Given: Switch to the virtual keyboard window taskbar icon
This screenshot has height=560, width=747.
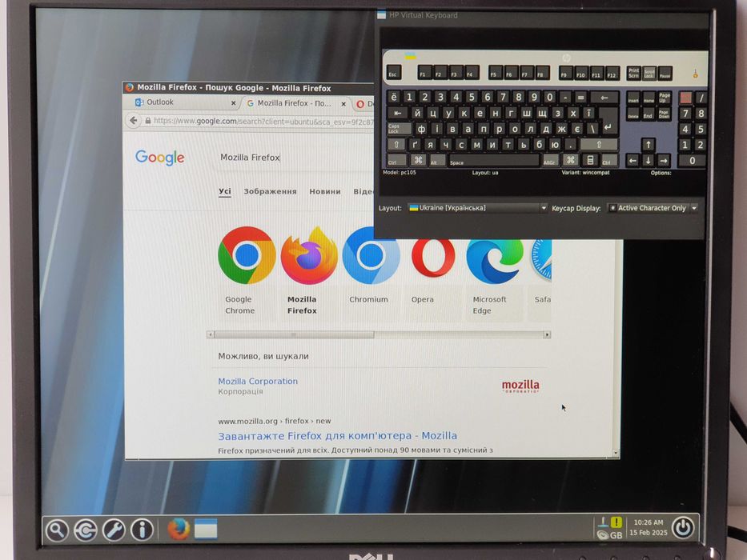Looking at the screenshot, I should coord(206,529).
